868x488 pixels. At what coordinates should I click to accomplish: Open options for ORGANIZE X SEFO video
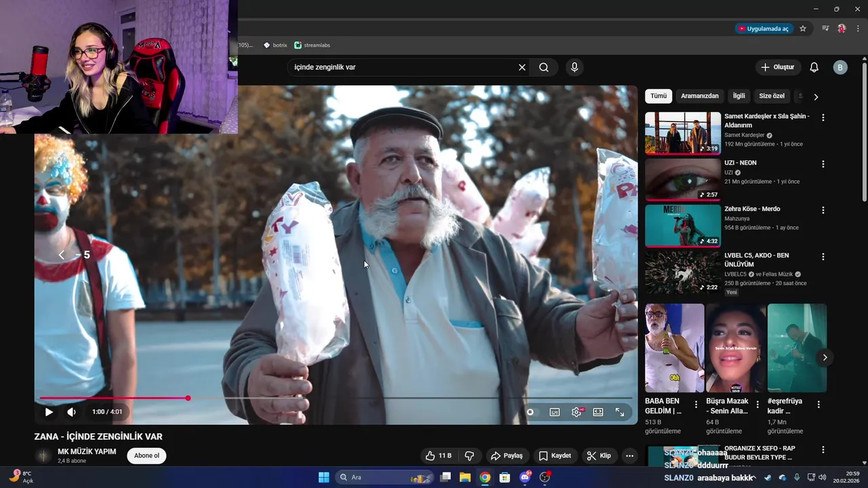click(823, 450)
